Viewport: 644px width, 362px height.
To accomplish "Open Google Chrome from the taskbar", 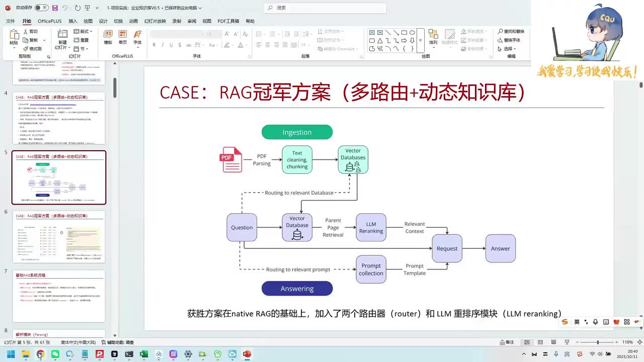I will (40, 354).
